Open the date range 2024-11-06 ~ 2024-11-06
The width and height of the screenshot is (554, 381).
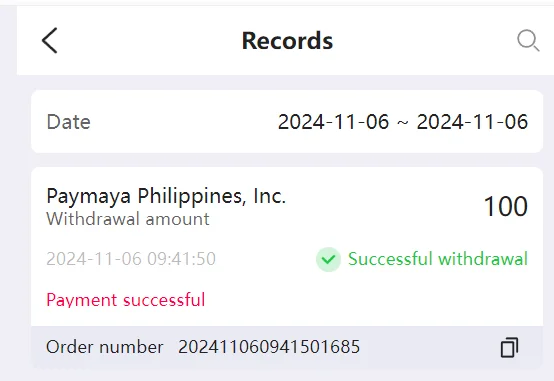click(403, 122)
